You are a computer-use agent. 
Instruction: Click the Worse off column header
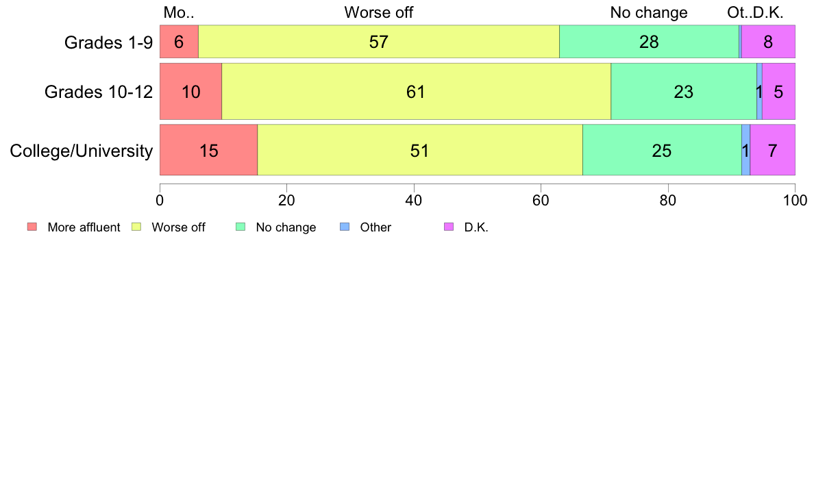click(x=378, y=12)
